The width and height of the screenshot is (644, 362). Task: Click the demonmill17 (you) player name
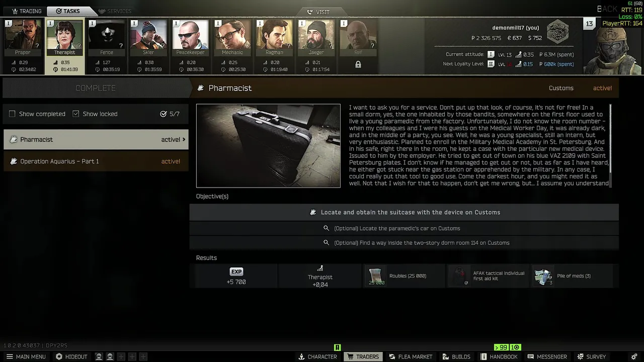[x=515, y=28]
